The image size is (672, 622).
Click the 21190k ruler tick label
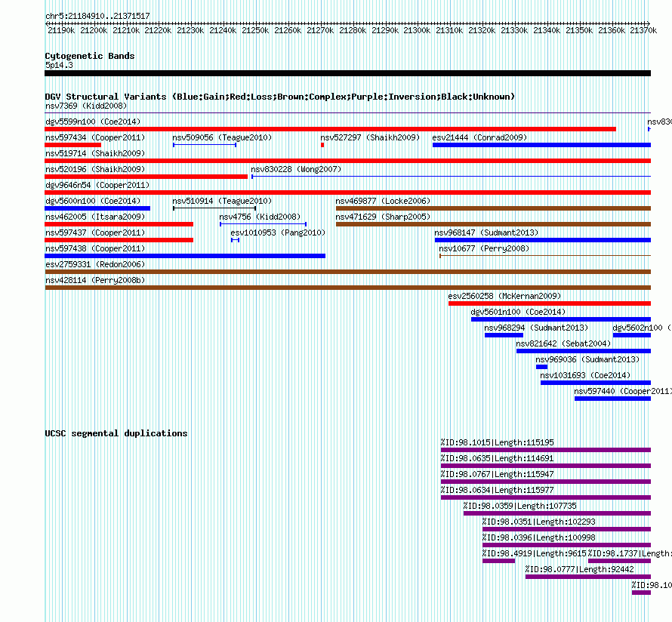pyautogui.click(x=61, y=30)
